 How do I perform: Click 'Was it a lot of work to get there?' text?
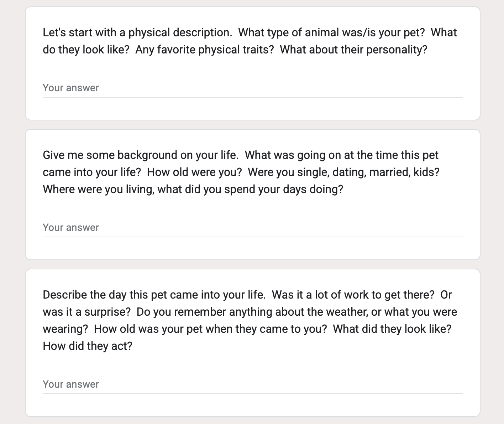(353, 295)
